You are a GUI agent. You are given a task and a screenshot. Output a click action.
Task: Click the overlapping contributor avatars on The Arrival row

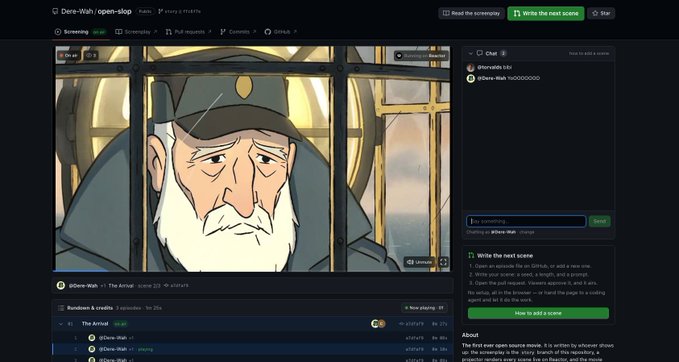[x=378, y=323]
